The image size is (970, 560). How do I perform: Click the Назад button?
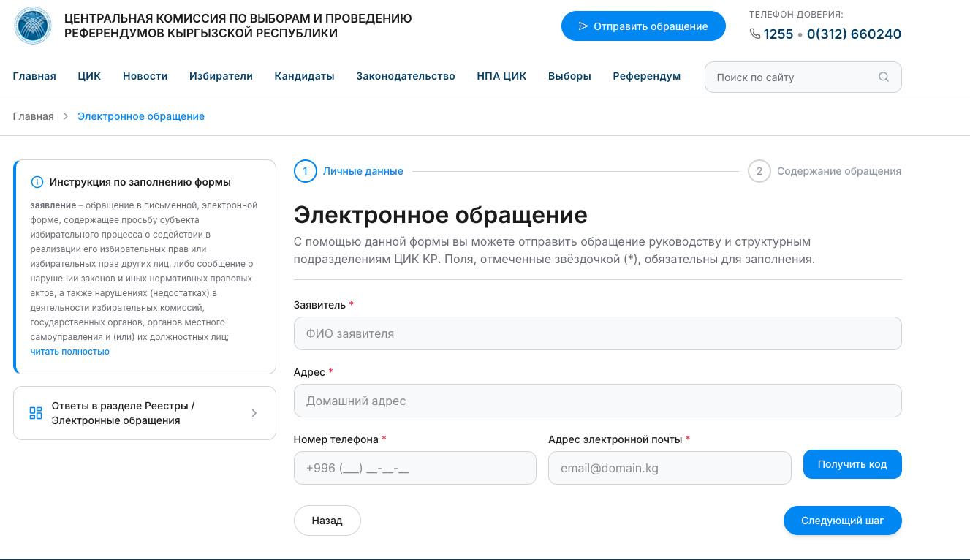coord(327,521)
